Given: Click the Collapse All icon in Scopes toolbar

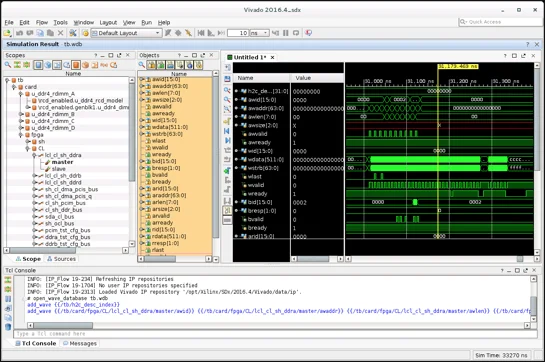Looking at the screenshot, I should click(17, 65).
